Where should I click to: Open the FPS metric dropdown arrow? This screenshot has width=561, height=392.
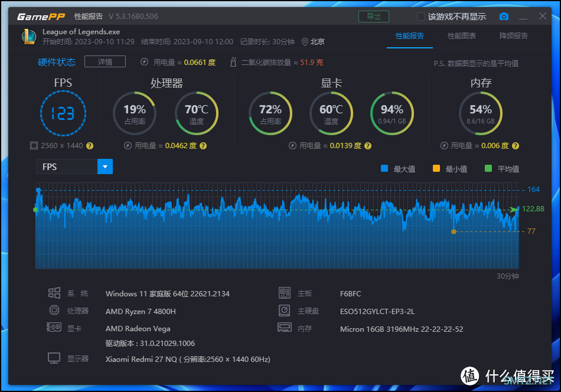click(x=105, y=166)
